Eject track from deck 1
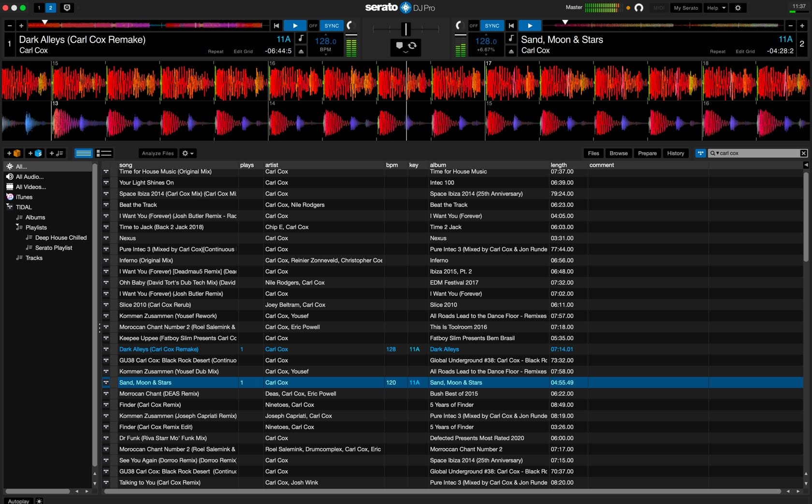 (301, 51)
